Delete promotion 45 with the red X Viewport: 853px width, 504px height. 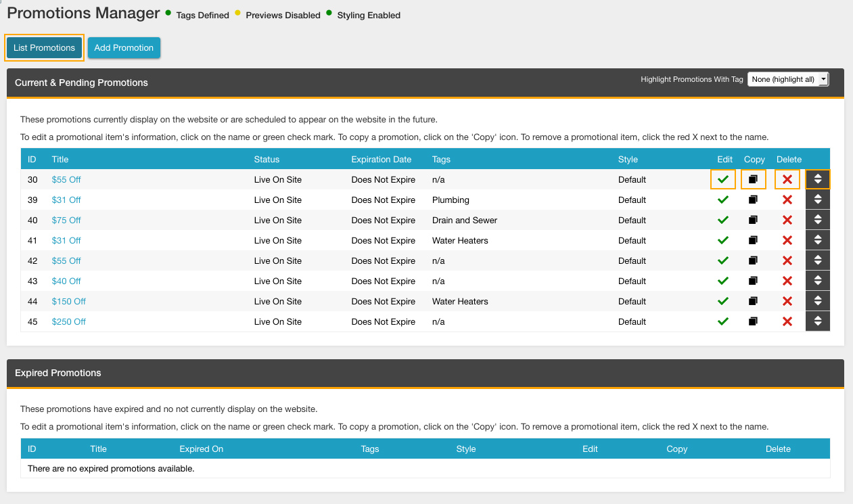pyautogui.click(x=787, y=321)
